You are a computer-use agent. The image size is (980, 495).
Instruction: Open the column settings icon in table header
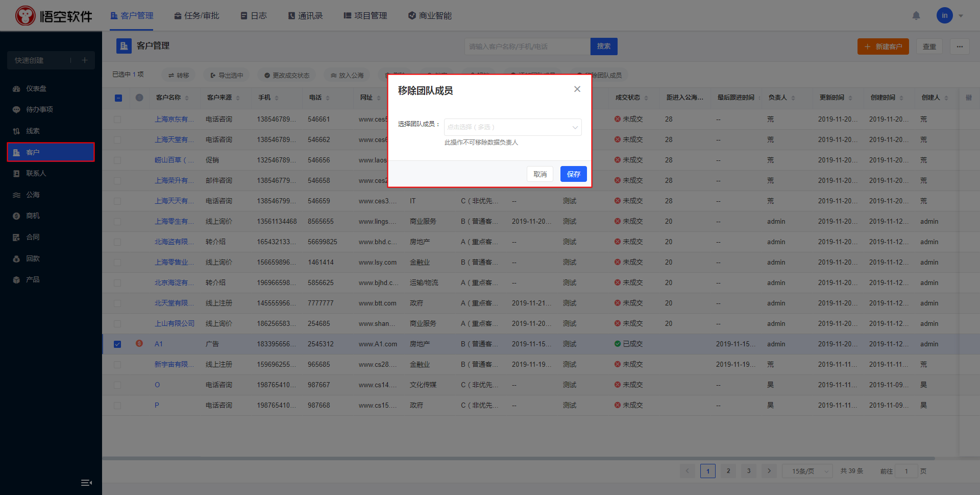point(968,98)
